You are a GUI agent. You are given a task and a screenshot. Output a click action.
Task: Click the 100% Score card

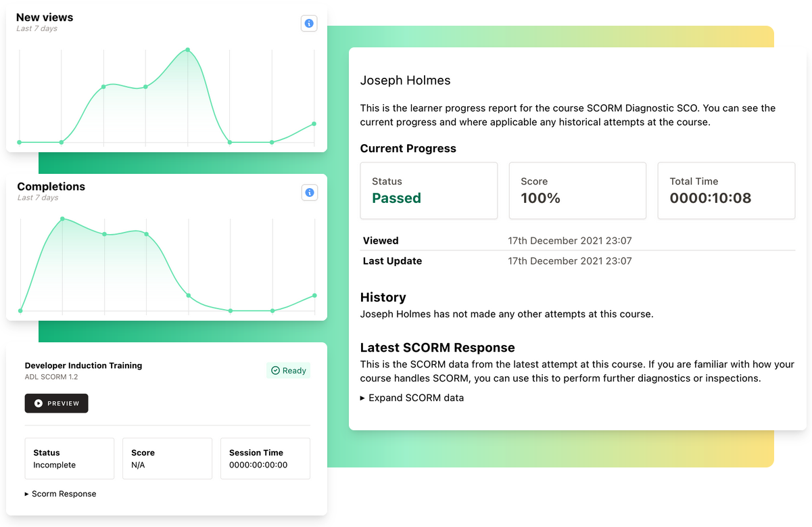[x=577, y=191]
